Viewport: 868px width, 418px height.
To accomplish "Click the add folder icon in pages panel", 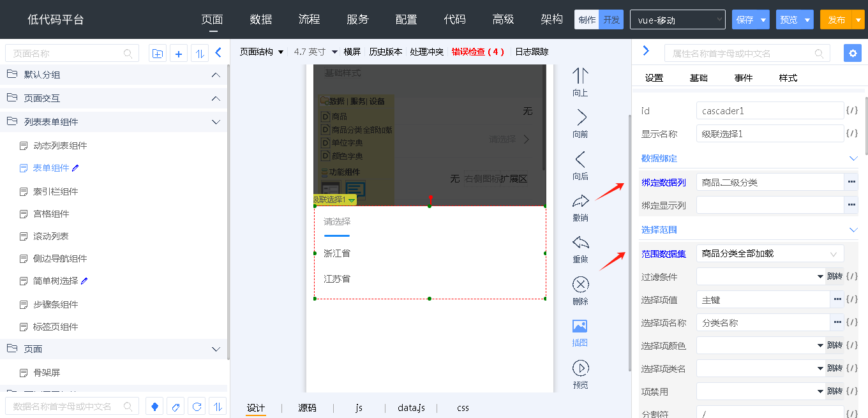I will tap(157, 53).
